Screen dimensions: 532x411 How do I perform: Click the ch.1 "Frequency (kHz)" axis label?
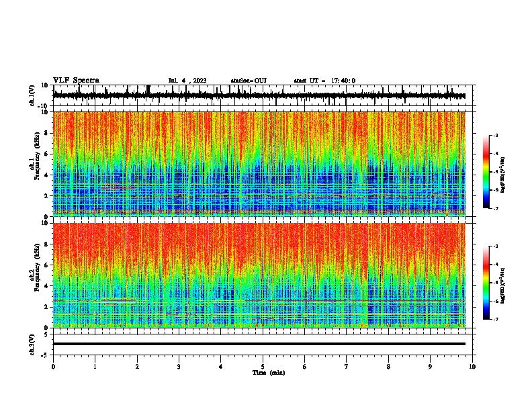point(37,156)
